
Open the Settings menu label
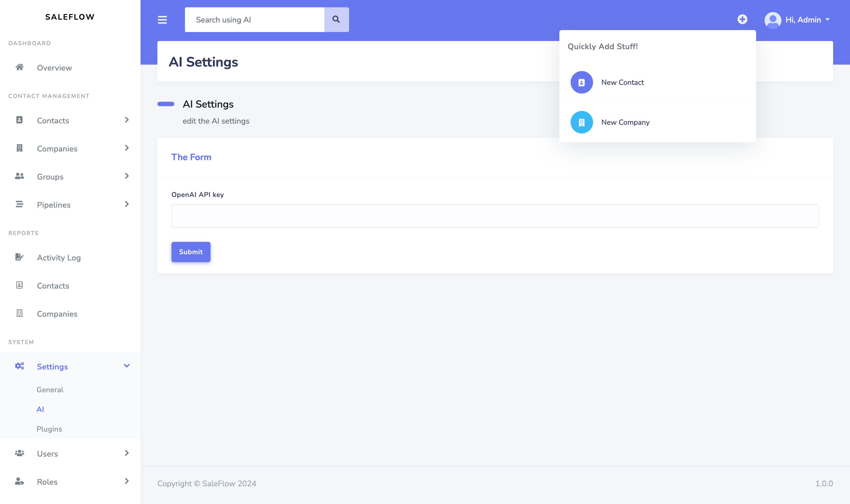click(52, 367)
